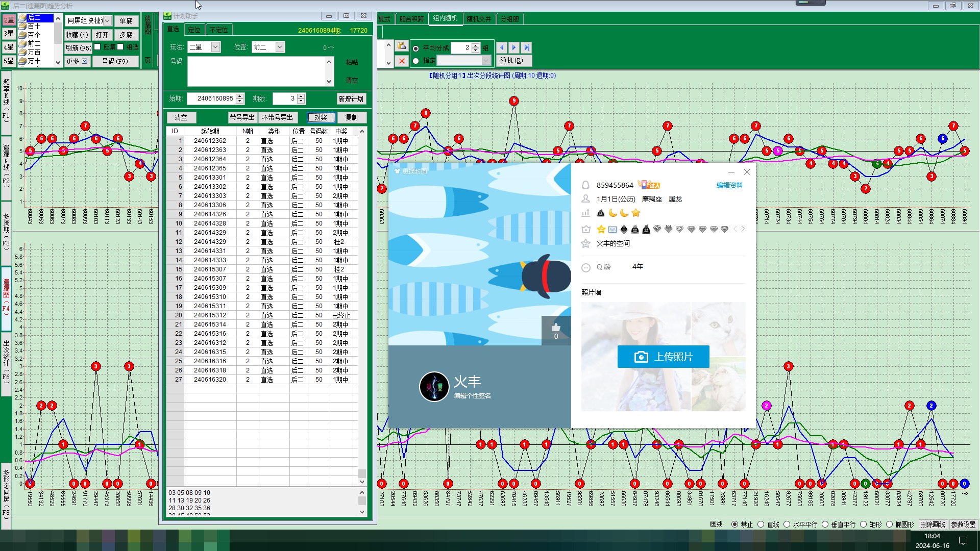Switch to the 定位 tab
The image size is (980, 551).
click(194, 30)
